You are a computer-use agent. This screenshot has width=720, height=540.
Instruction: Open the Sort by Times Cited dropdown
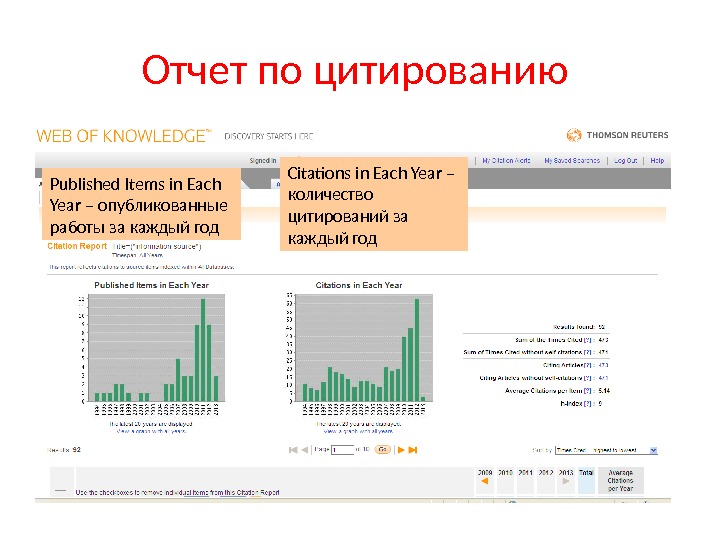coord(606,450)
